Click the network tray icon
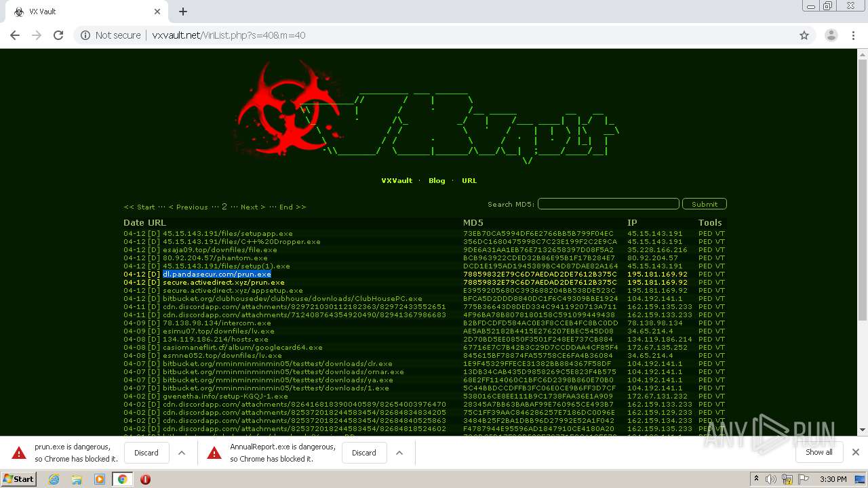This screenshot has height=488, width=868. (x=787, y=479)
